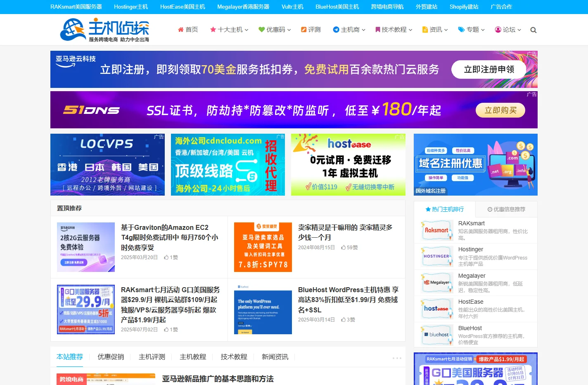Click the three-dots more icon on tab bar

pyautogui.click(x=397, y=358)
